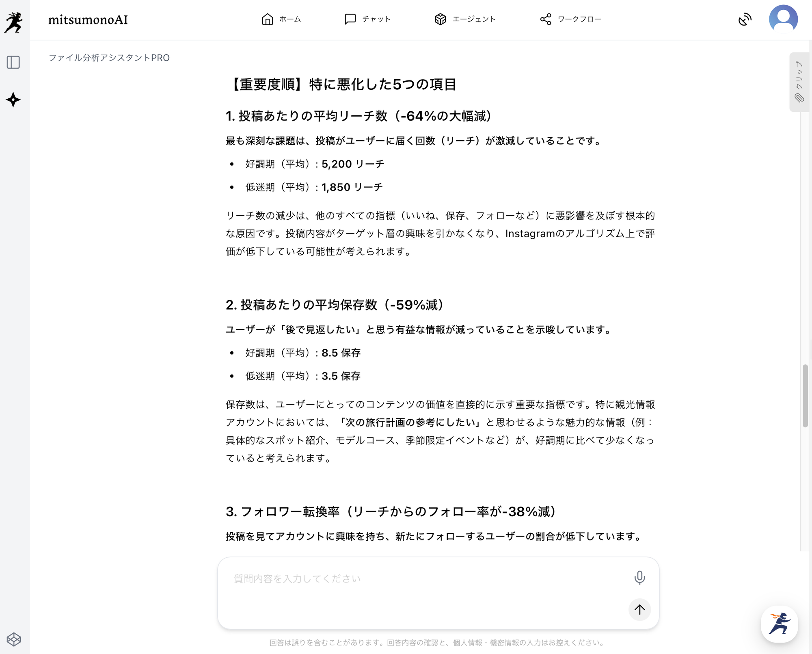Open the チャット menu item
The height and width of the screenshot is (654, 812).
click(x=376, y=19)
